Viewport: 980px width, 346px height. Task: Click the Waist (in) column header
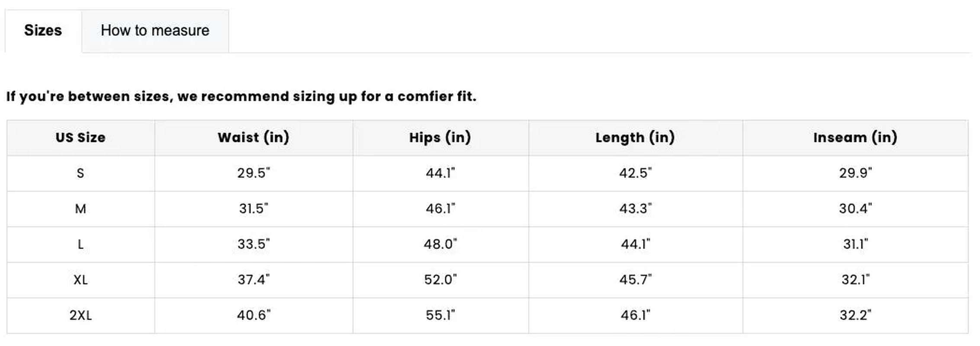[x=254, y=138]
